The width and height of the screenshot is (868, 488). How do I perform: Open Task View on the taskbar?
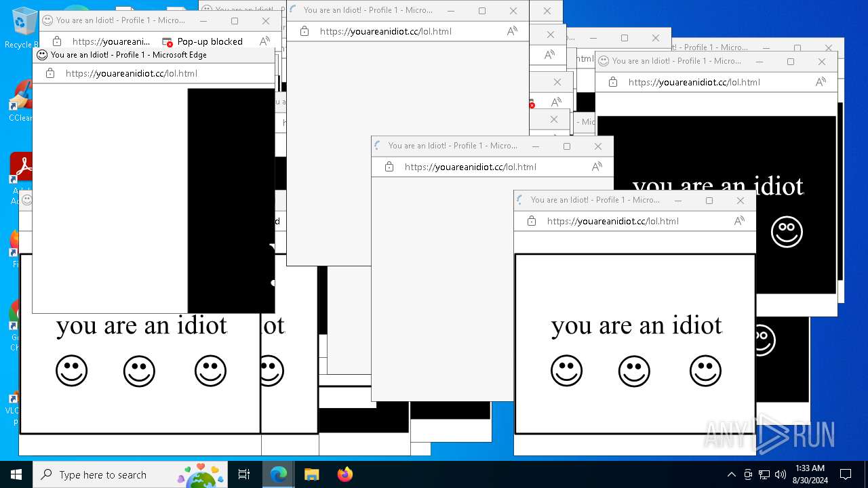tap(244, 474)
